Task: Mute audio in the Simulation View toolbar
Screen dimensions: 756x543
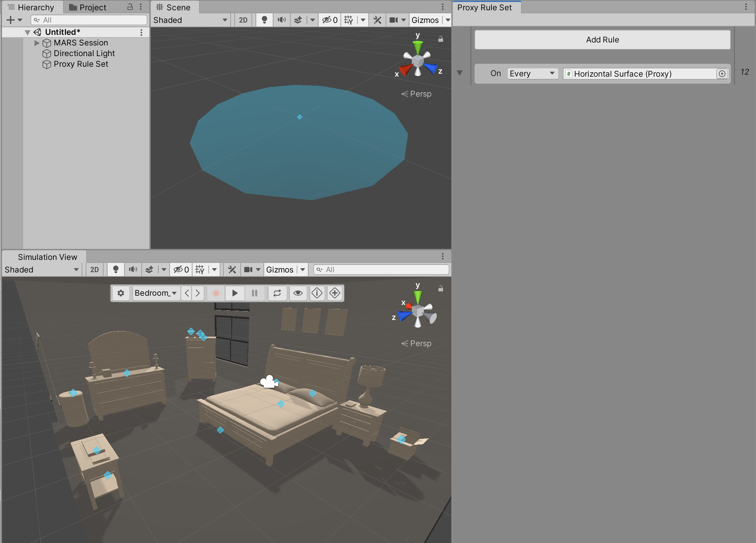Action: point(133,269)
